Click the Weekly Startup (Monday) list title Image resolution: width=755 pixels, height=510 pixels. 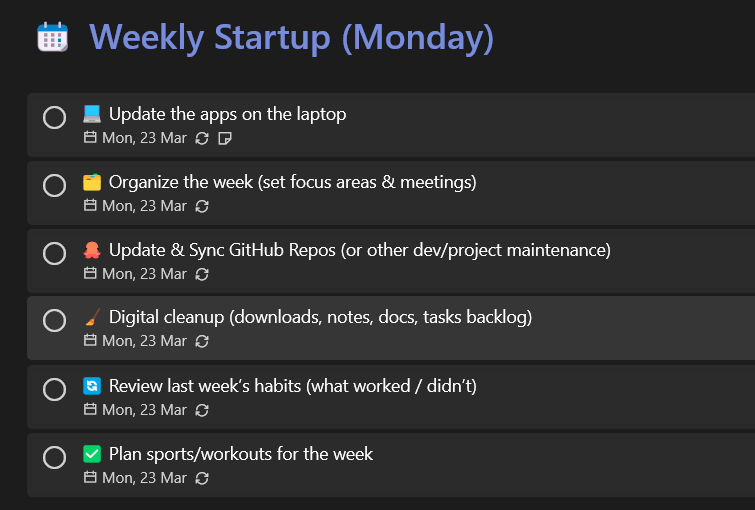(292, 38)
